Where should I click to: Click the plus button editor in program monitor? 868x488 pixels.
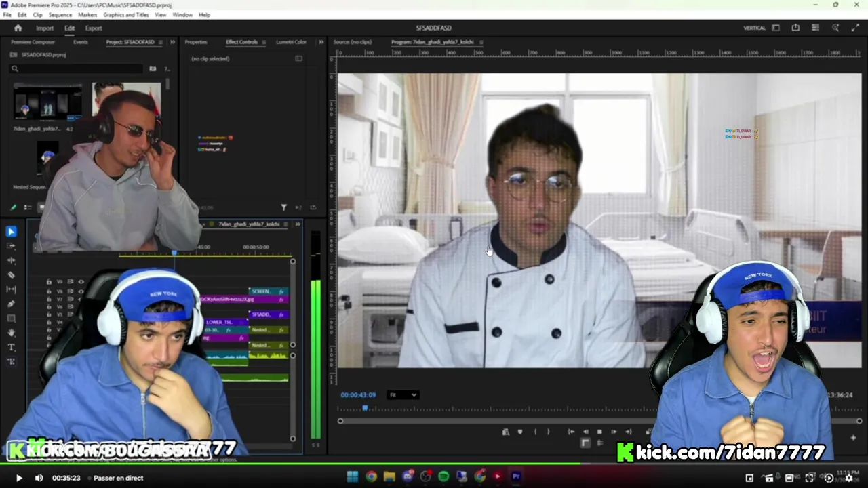(853, 438)
